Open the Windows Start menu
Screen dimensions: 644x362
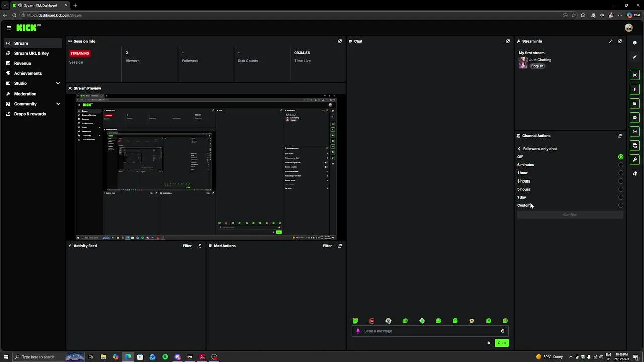click(6, 357)
